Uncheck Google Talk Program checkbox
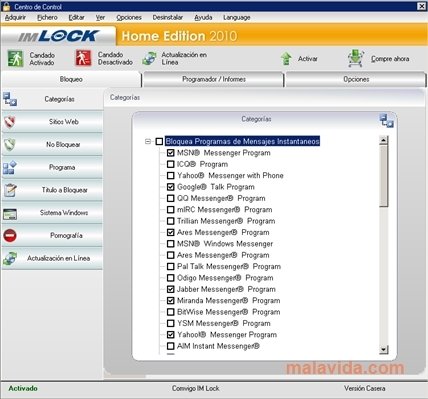Screen dimensions: 428x399 coord(171,187)
